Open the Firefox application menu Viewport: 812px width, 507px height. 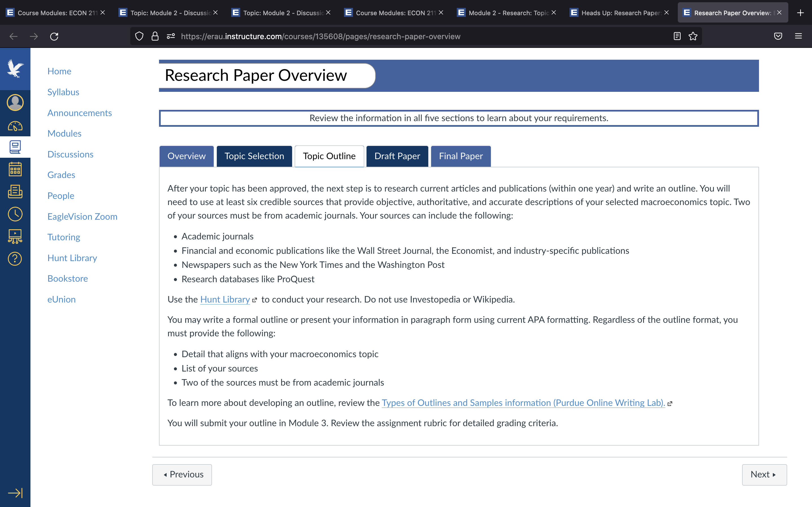pyautogui.click(x=798, y=36)
